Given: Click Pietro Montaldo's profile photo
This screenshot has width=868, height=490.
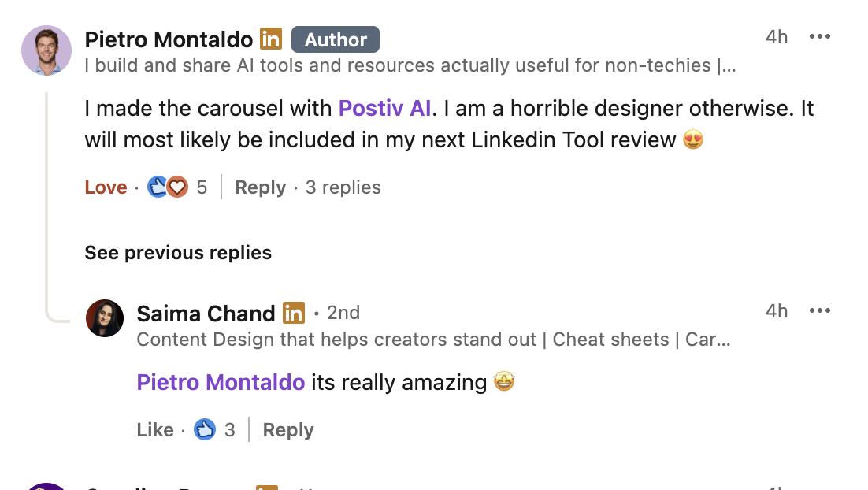Looking at the screenshot, I should 46,50.
